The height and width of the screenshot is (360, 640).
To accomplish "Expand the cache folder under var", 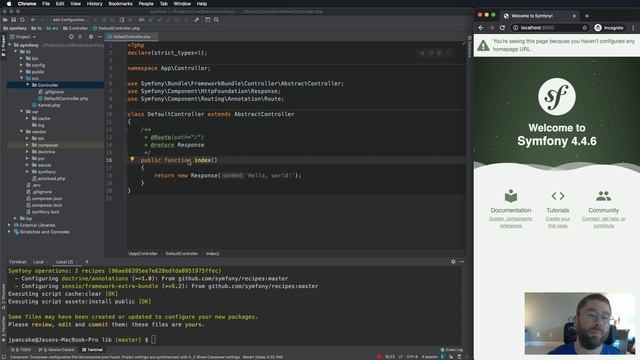I will coord(27,118).
